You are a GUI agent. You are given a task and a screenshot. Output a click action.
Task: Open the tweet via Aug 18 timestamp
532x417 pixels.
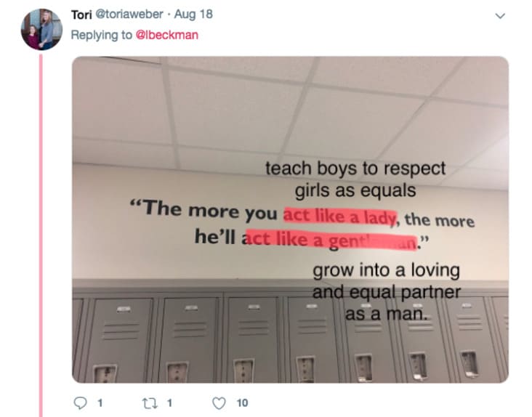[x=193, y=15]
